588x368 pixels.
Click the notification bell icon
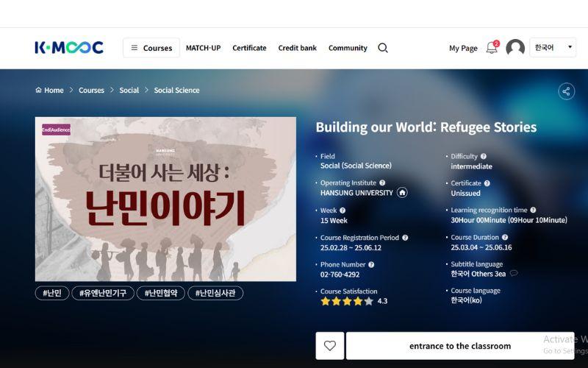(492, 48)
